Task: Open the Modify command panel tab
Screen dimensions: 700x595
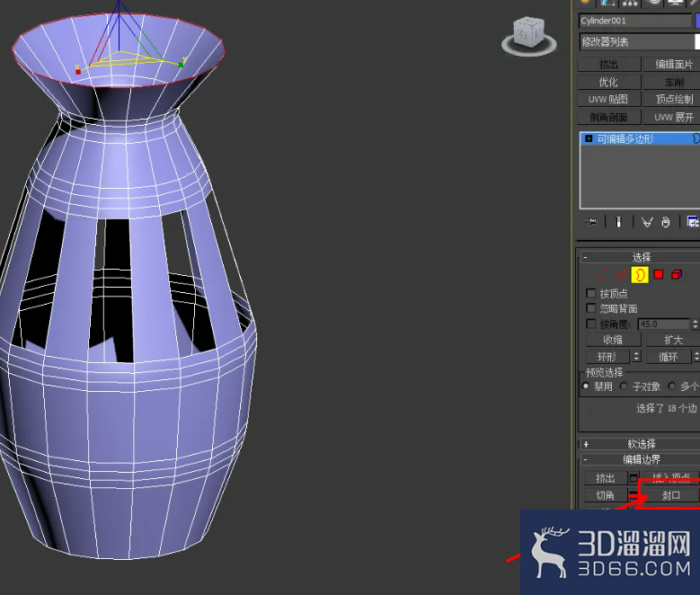Action: 607,3
